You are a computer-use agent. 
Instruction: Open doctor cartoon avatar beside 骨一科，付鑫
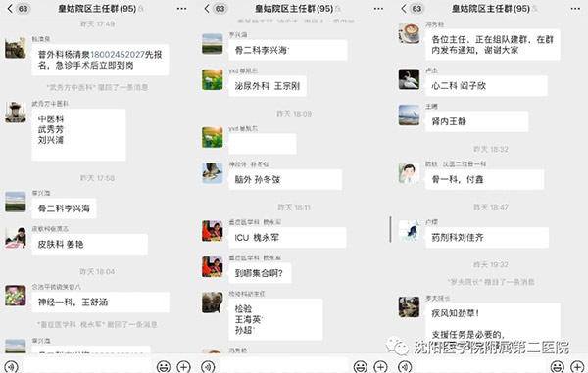click(x=409, y=173)
